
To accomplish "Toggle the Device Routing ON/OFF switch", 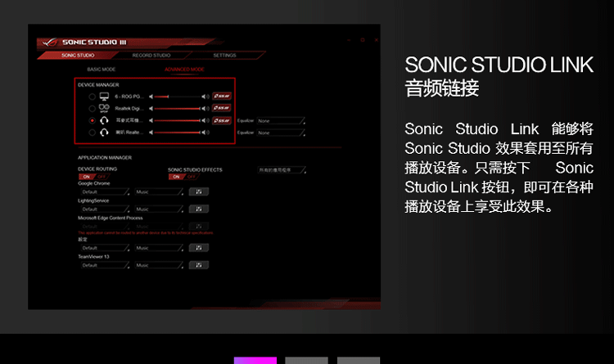I will (94, 177).
